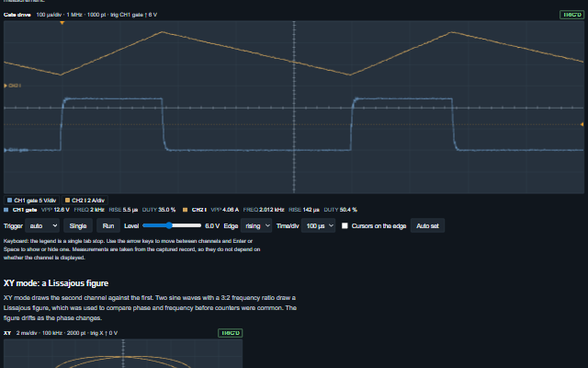Image resolution: width=588 pixels, height=368 pixels.
Task: Click the green status badge of Gate drive scope
Action: tap(571, 15)
